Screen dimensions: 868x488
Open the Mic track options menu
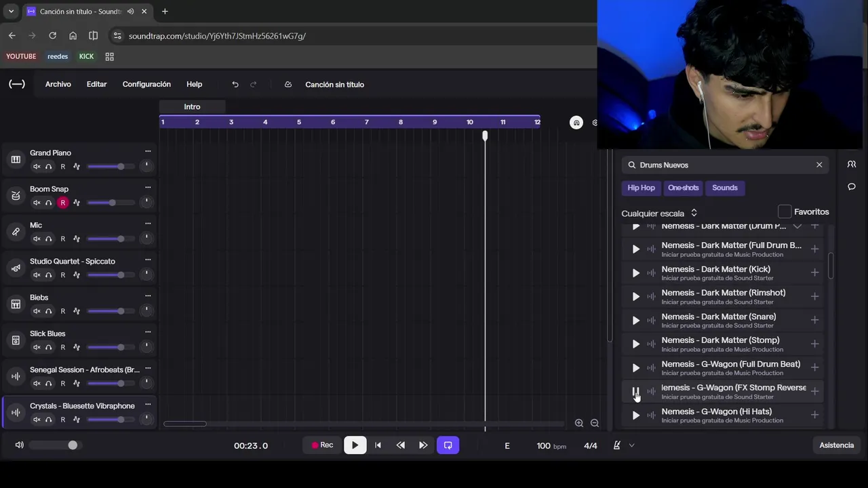(x=148, y=224)
